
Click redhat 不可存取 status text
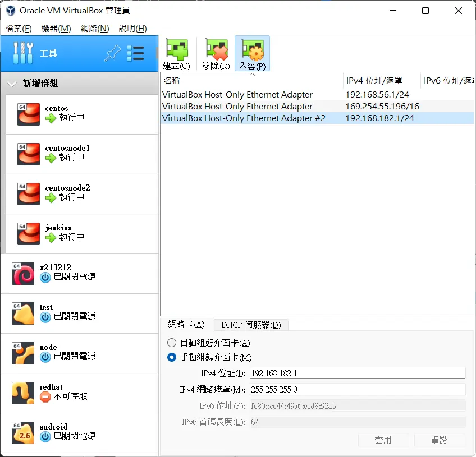pyautogui.click(x=70, y=396)
